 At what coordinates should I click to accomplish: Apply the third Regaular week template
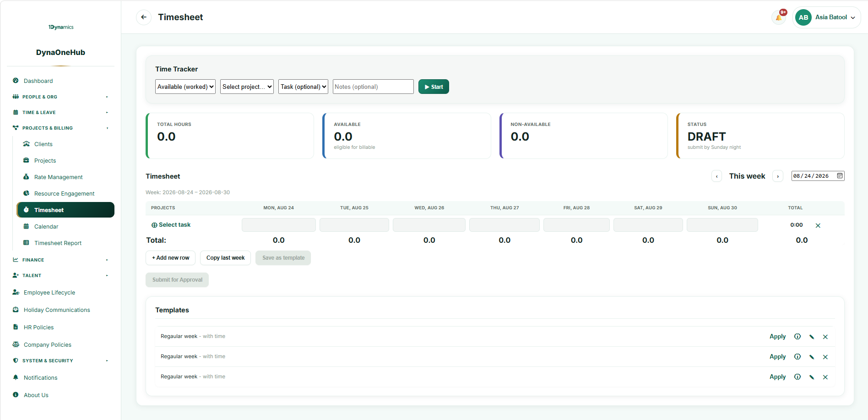pyautogui.click(x=777, y=377)
